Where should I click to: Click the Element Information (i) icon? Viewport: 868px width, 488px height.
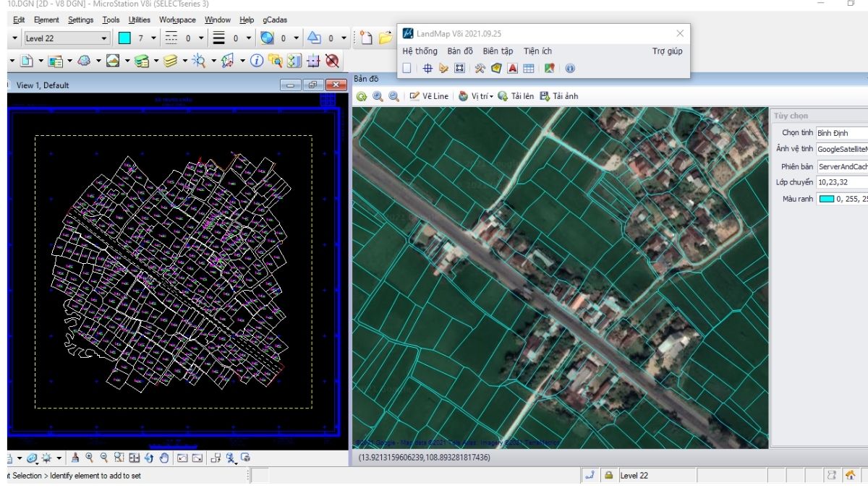tap(256, 61)
